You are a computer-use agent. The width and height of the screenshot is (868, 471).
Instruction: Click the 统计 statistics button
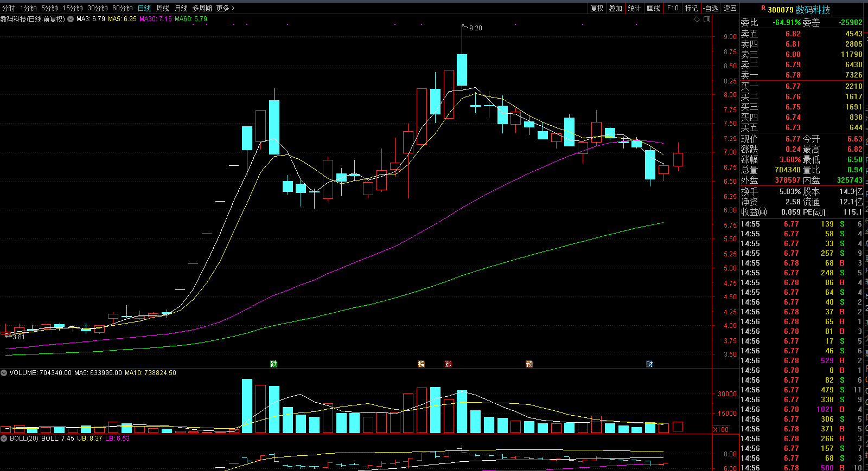click(x=634, y=8)
